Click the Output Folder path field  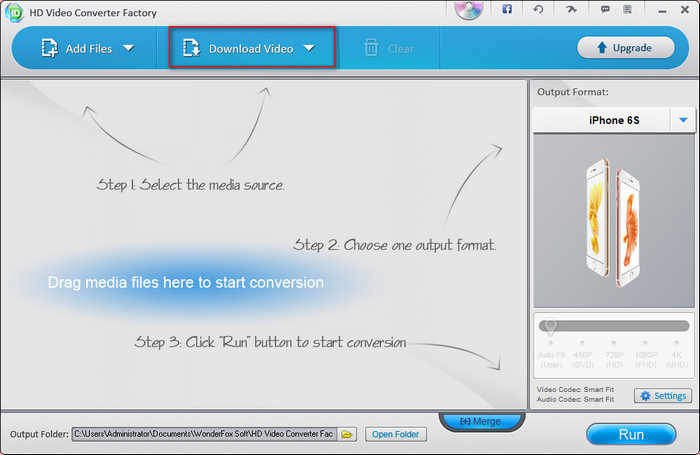(204, 434)
